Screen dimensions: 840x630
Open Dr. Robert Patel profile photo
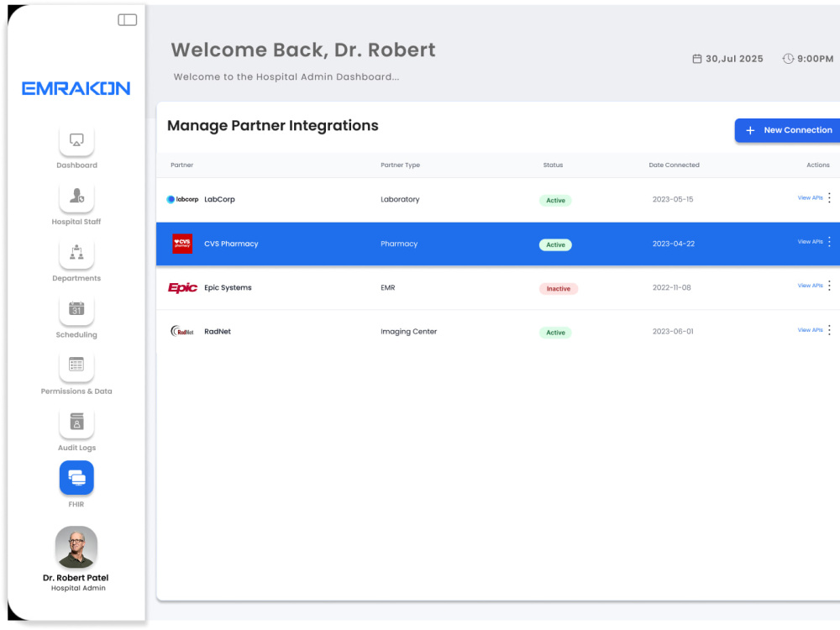pos(76,547)
